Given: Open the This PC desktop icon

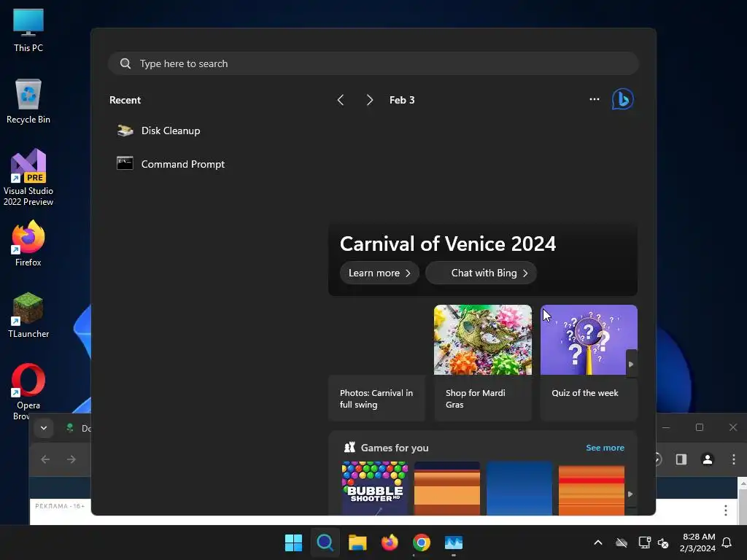Looking at the screenshot, I should tap(28, 31).
